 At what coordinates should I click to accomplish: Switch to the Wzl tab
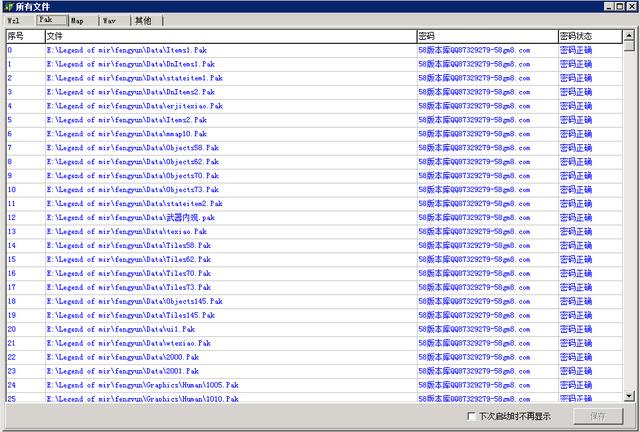(x=15, y=20)
